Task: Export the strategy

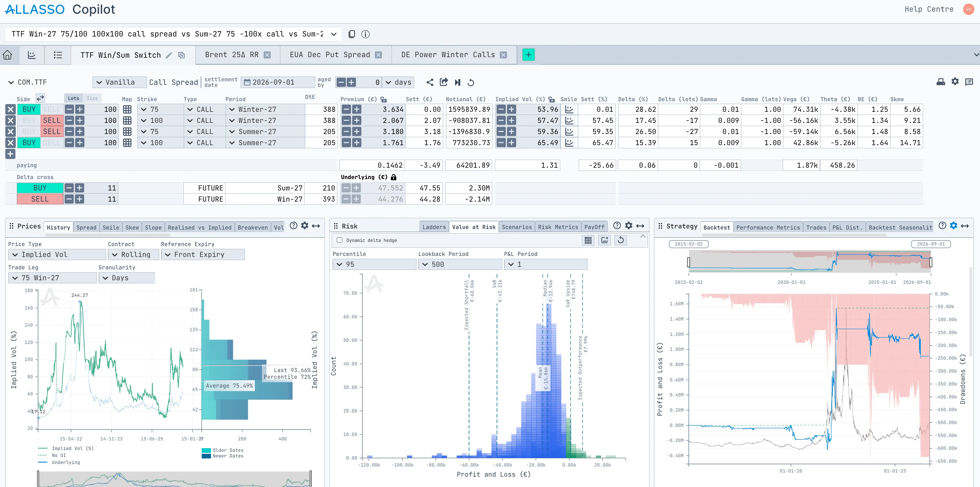Action: [444, 82]
